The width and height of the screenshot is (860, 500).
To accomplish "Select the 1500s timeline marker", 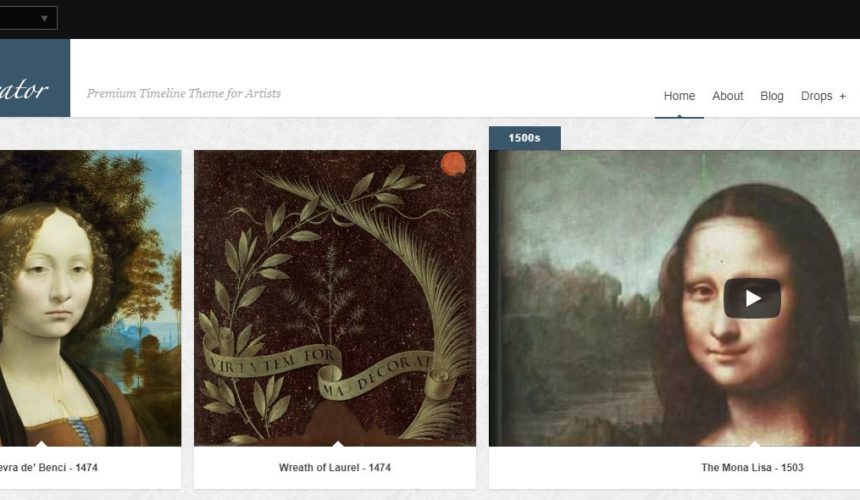I will pyautogui.click(x=524, y=138).
